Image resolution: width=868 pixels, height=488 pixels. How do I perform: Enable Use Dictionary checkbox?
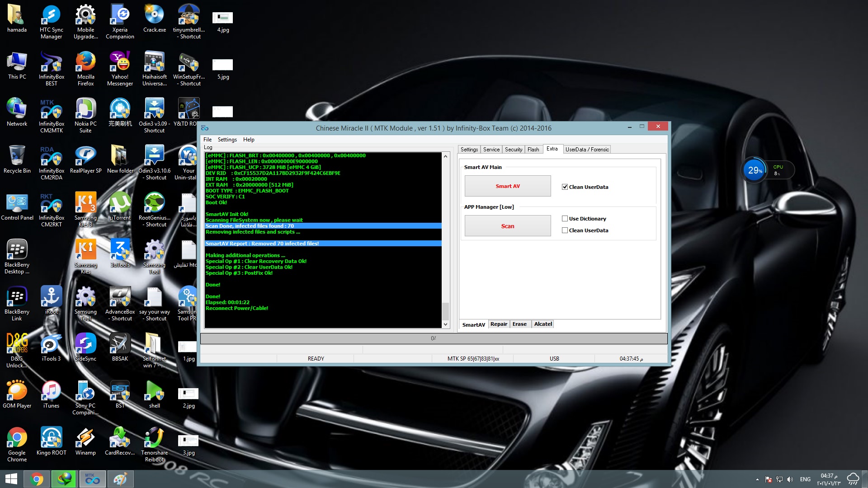(x=565, y=218)
